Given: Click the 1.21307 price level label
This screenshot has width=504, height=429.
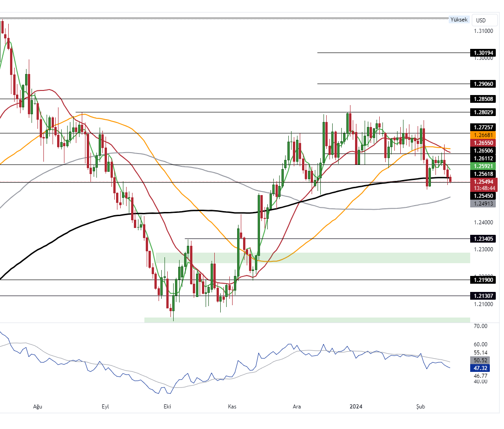Looking at the screenshot, I should [483, 296].
